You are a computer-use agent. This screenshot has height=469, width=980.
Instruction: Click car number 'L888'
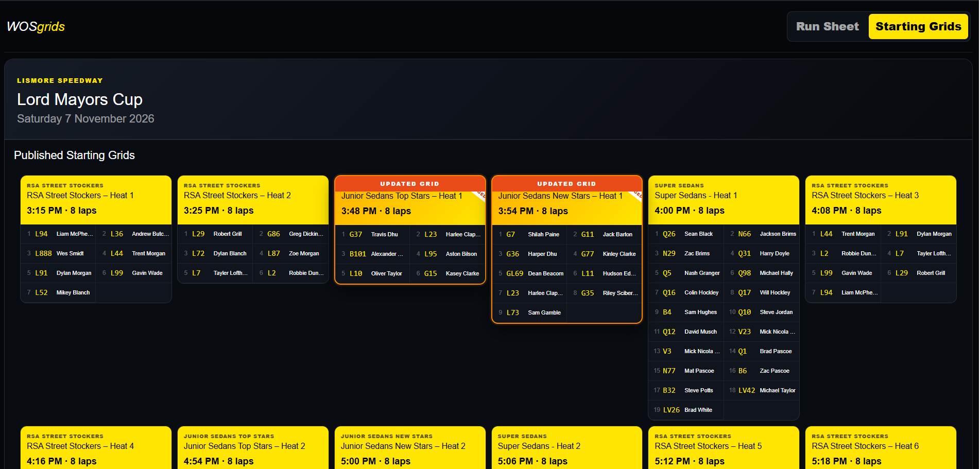click(x=43, y=253)
